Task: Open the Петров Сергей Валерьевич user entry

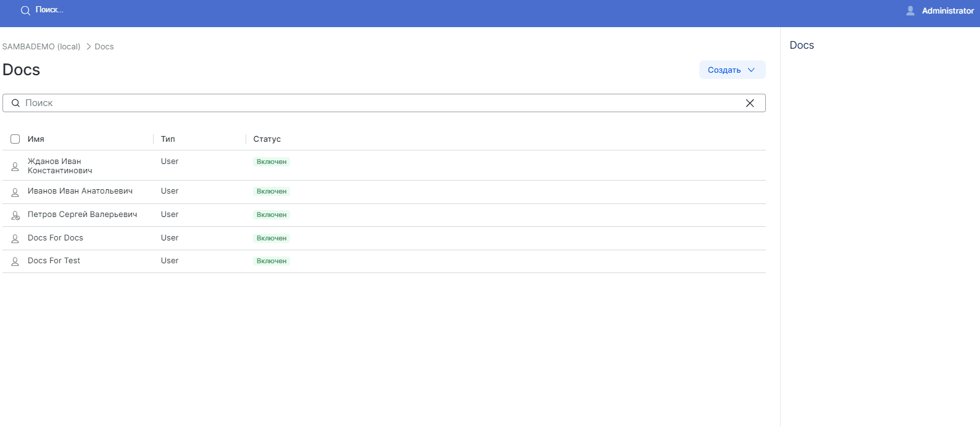Action: coord(82,215)
